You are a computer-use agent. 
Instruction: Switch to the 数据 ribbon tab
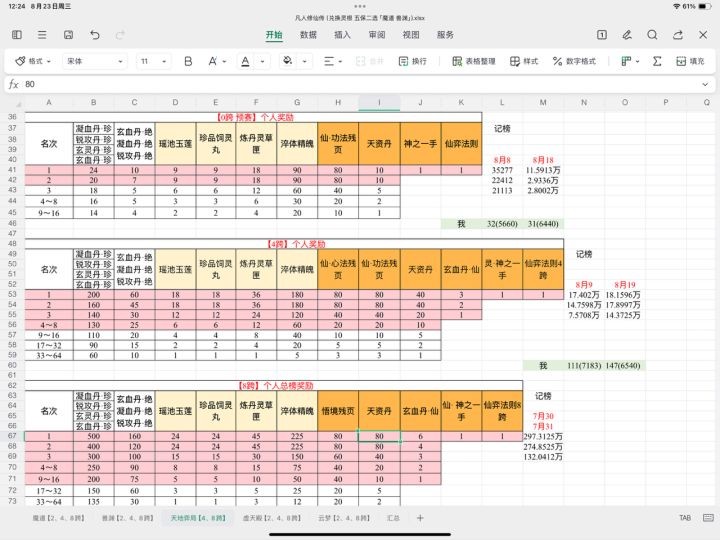[x=308, y=34]
